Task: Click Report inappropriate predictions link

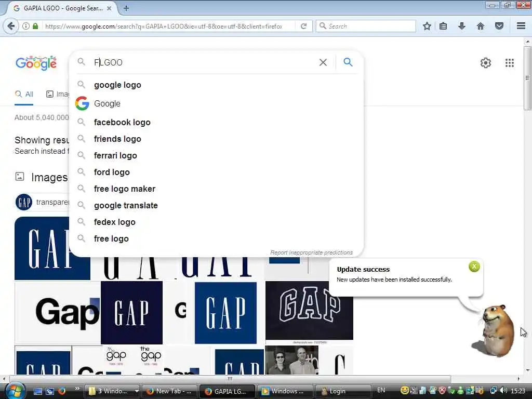Action: tap(311, 252)
